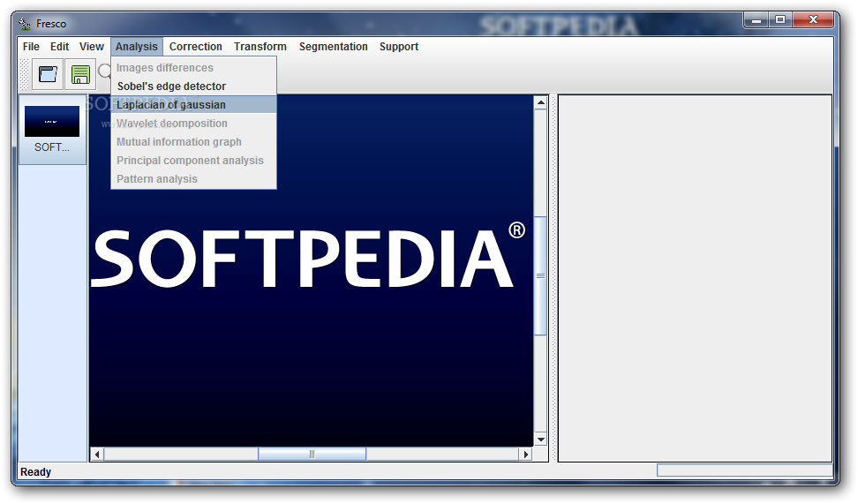
Task: Close the Analysis menu
Action: pos(137,47)
